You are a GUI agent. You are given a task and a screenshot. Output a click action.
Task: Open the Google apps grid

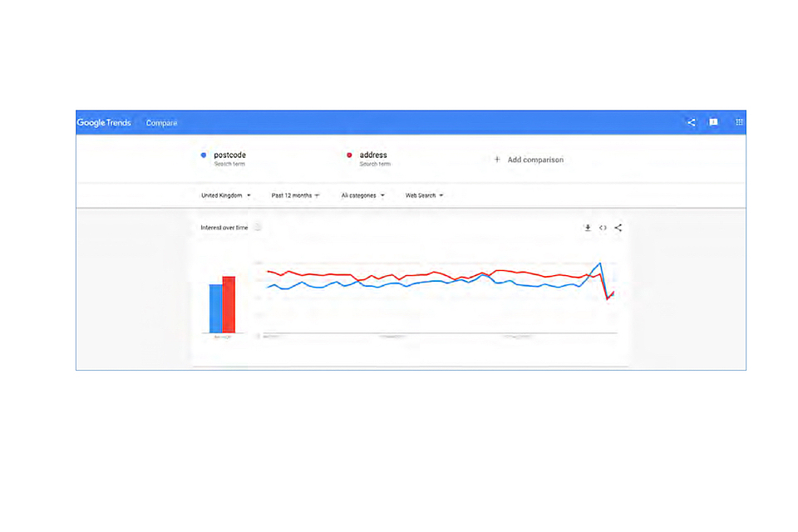[x=739, y=122]
